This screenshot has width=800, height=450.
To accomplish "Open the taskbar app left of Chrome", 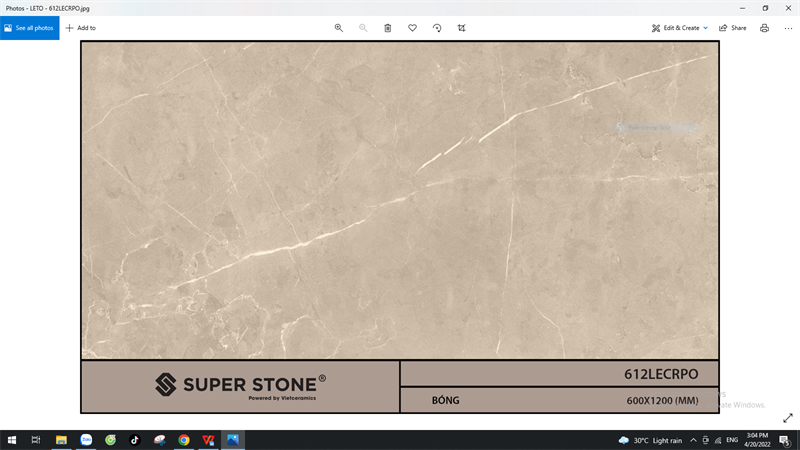I will tap(159, 440).
